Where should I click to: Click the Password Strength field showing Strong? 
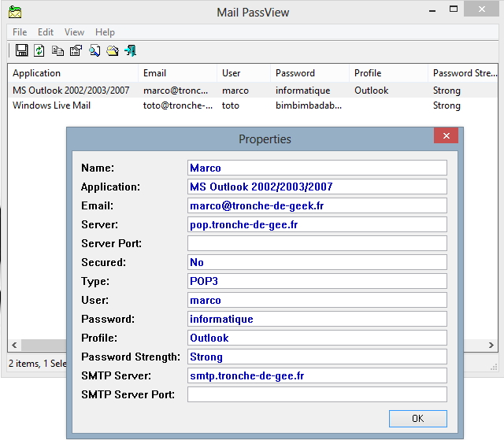tap(317, 357)
